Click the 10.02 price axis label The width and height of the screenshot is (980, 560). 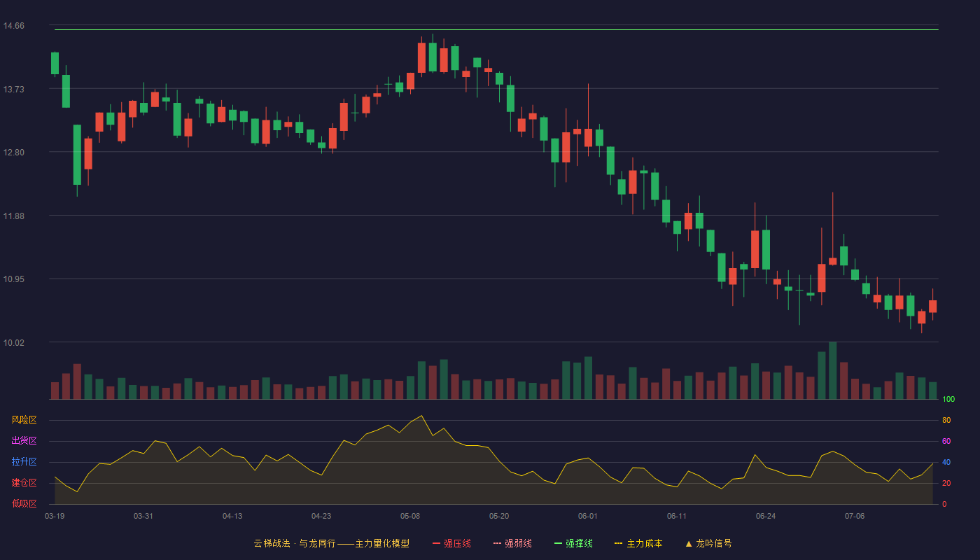click(x=13, y=342)
